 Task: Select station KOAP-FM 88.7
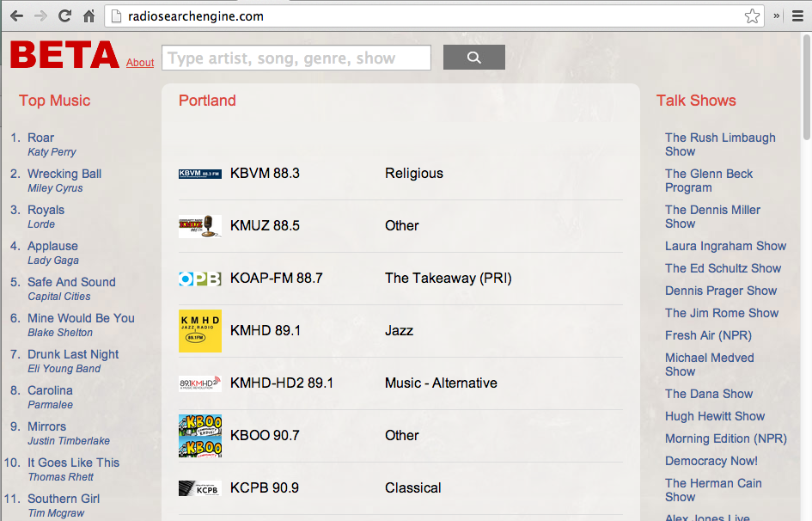tap(276, 278)
